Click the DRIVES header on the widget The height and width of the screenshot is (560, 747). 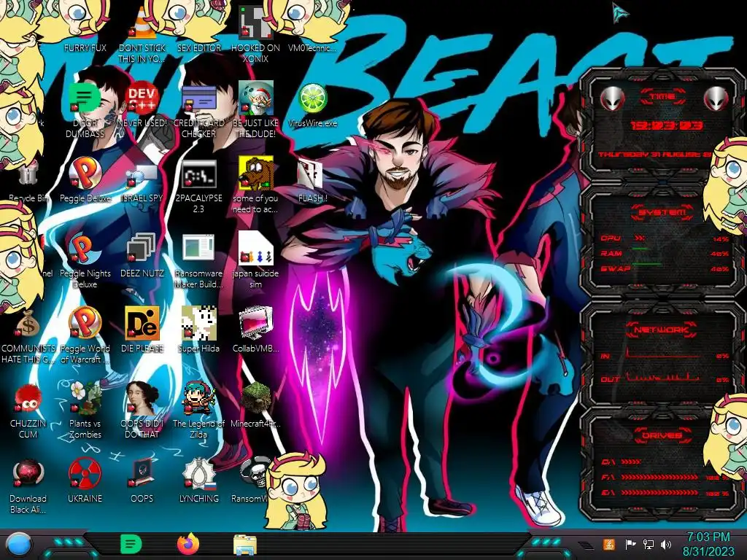coord(662,435)
